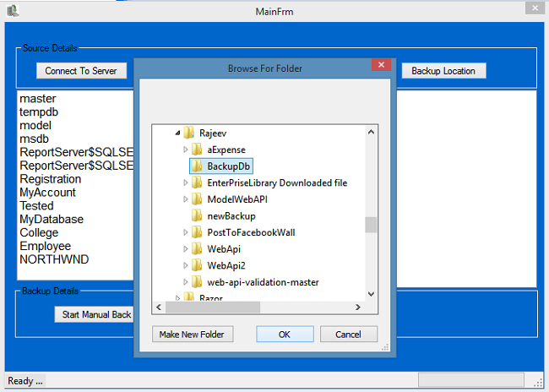The height and width of the screenshot is (392, 549).
Task: Close the Browse For Folder dialog
Action: pos(381,64)
